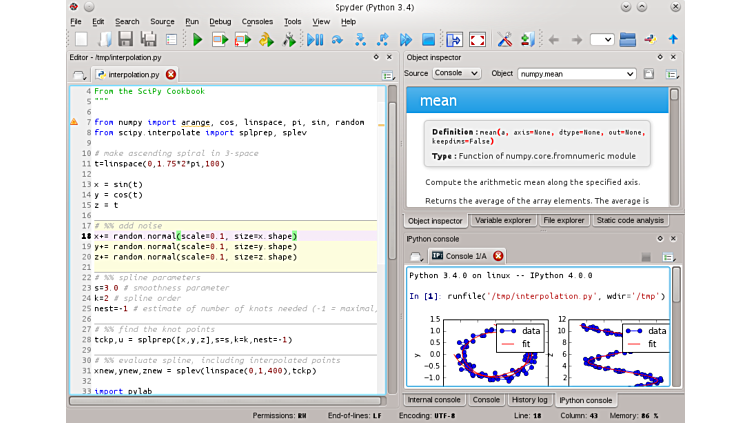Screen dimensions: 752x423
Task: Open the PYTHONPATH manager Python icon
Action: tap(649, 40)
